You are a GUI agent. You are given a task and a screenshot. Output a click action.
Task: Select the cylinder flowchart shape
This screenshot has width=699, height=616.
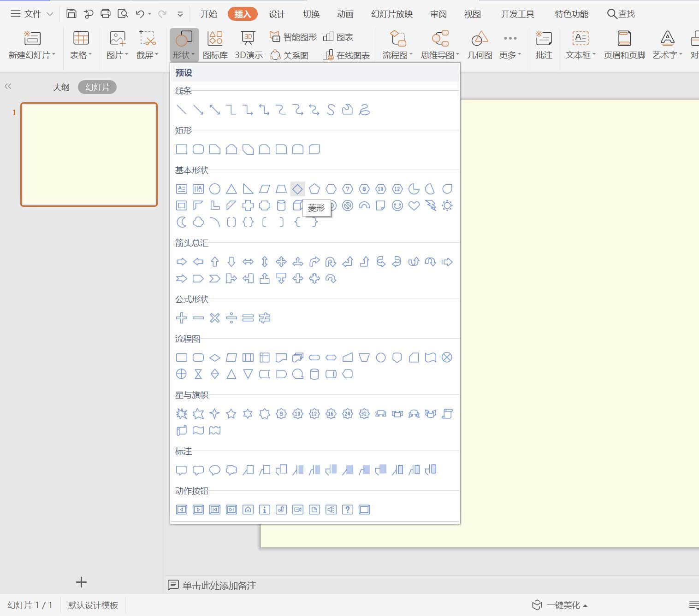click(314, 374)
